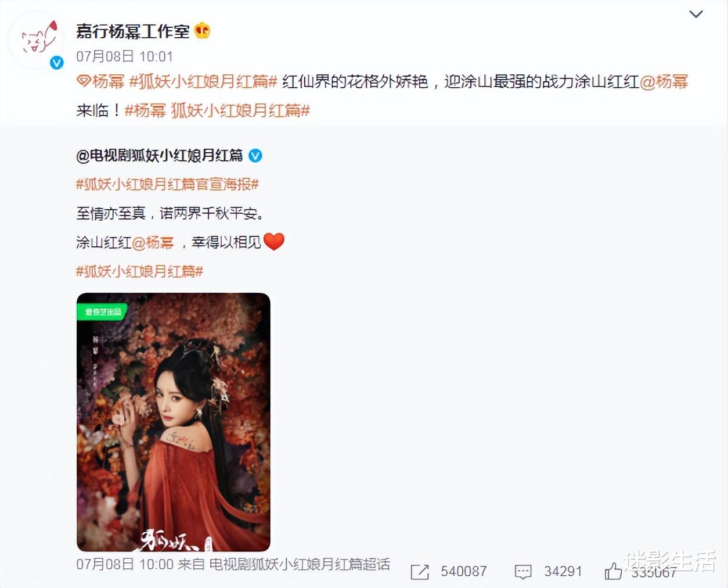This screenshot has width=728, height=588.
Task: Click verified badge beside 电视剧狐妖小红娘月红篇
Action: (255, 156)
